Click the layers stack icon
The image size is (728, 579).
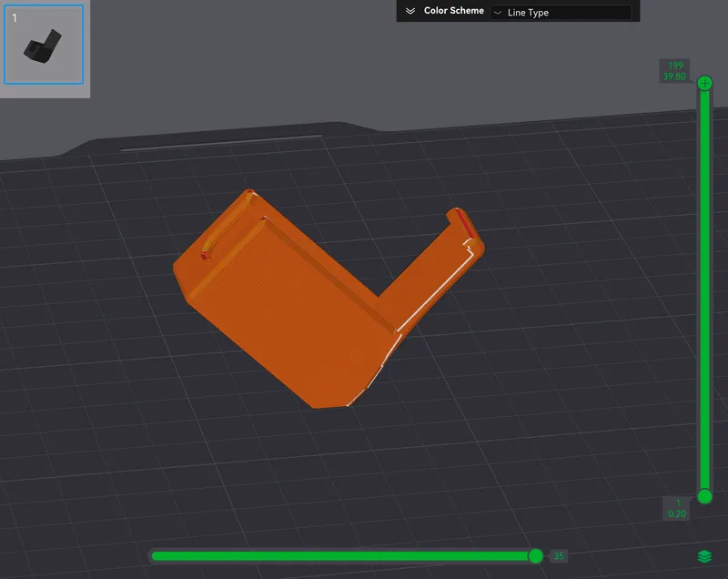704,556
